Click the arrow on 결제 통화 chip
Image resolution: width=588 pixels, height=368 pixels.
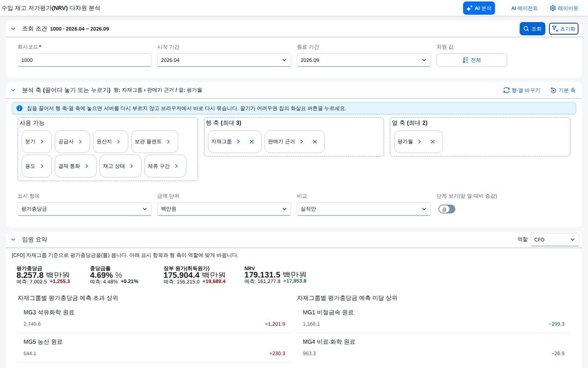click(87, 166)
